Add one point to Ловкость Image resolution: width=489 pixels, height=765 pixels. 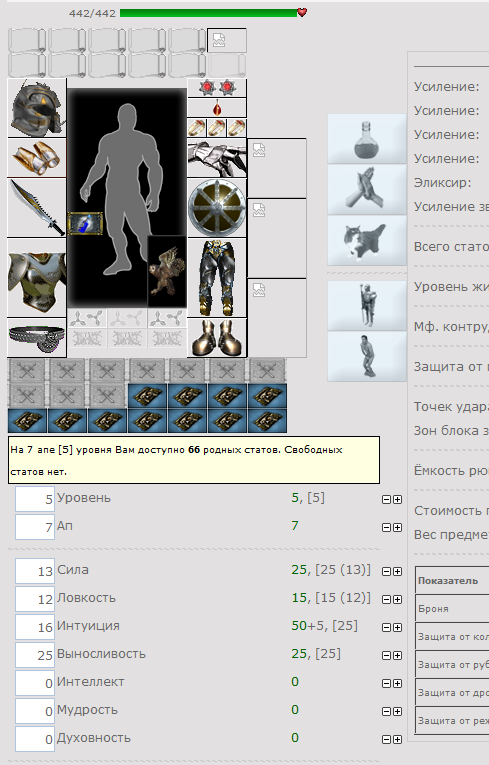click(398, 600)
